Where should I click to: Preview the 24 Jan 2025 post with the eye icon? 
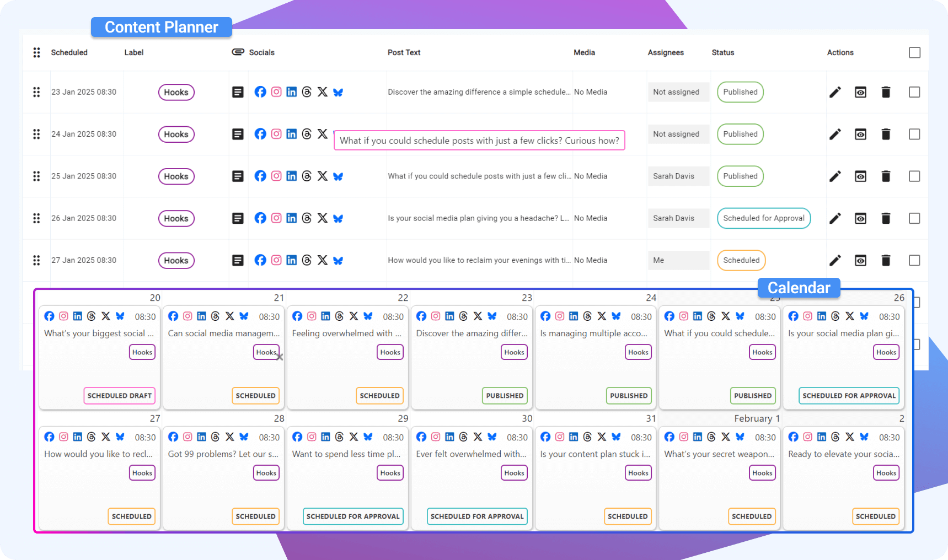(860, 134)
